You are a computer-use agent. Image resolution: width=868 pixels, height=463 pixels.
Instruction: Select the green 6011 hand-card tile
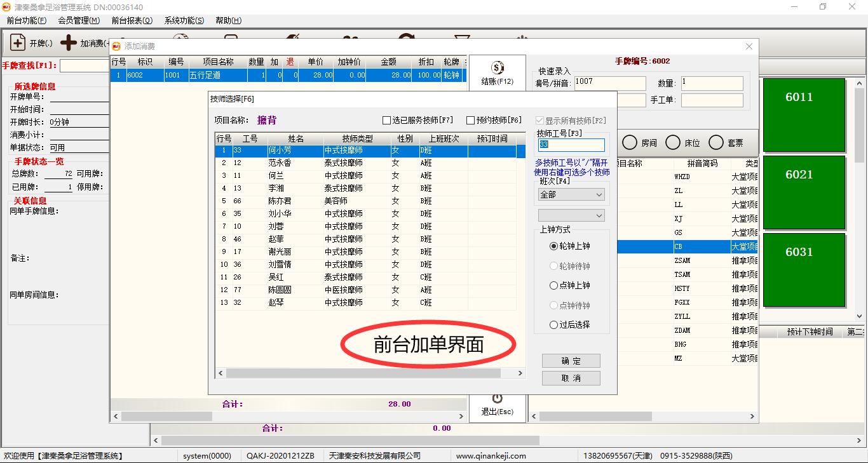pyautogui.click(x=804, y=114)
